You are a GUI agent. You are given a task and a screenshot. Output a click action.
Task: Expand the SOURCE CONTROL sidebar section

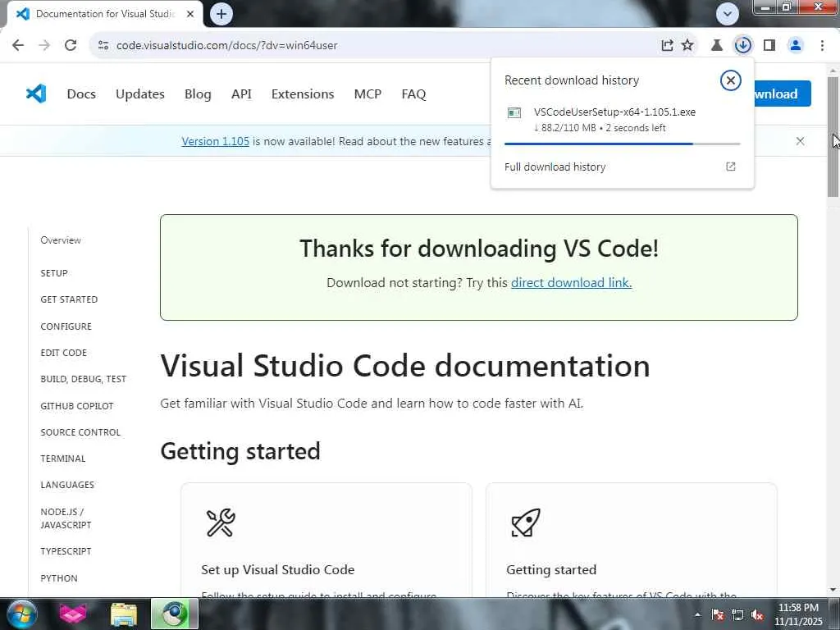[80, 431]
